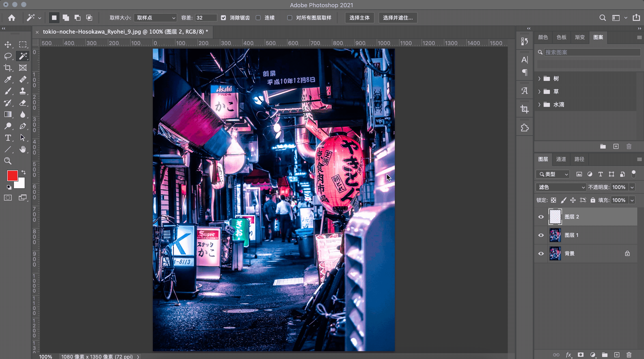Select the Gradient tool
The height and width of the screenshot is (359, 644).
click(8, 115)
